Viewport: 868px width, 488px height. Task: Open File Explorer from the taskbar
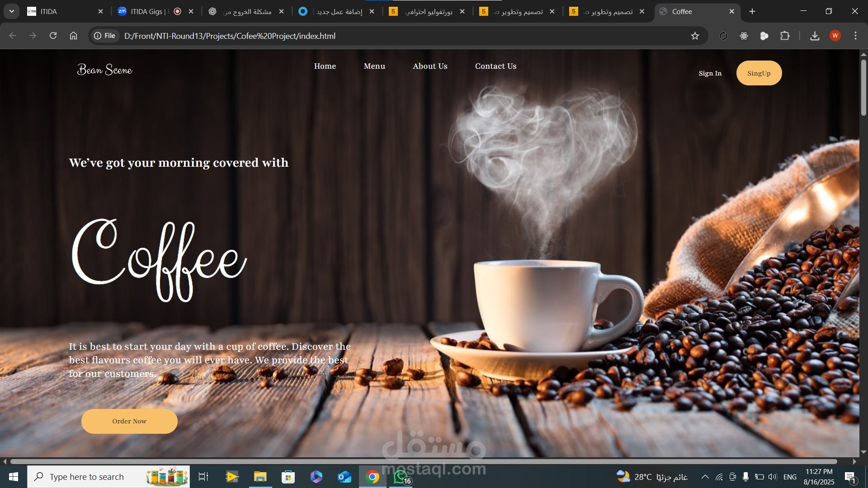(x=260, y=477)
